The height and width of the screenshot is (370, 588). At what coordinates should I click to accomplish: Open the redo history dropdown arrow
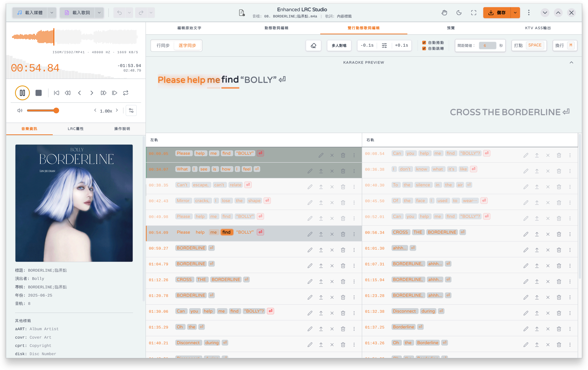click(151, 13)
